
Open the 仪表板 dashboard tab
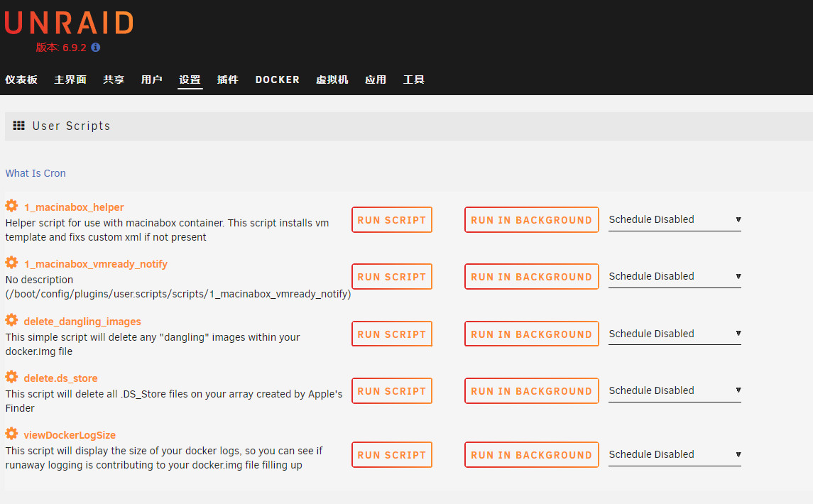[21, 80]
